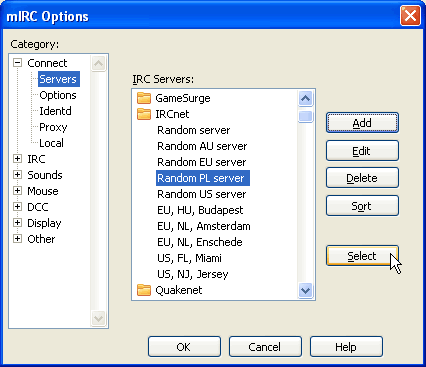Select Options under Connect
Screen dimensions: 426x367
click(58, 95)
